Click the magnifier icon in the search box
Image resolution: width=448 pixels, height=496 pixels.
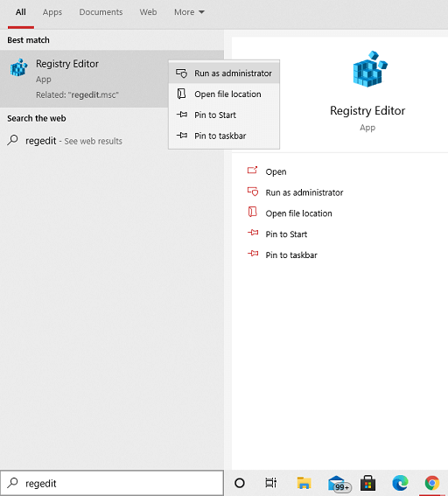(12, 483)
